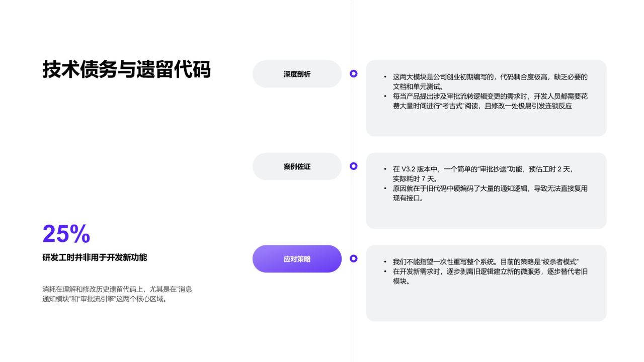This screenshot has height=362, width=644.
Task: Click the timeline dot next to 深度剖析
Action: (x=354, y=73)
